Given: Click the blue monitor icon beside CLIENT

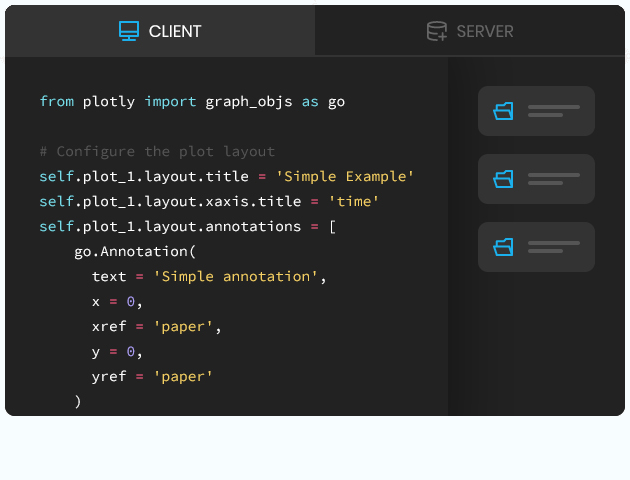Looking at the screenshot, I should click(x=129, y=31).
